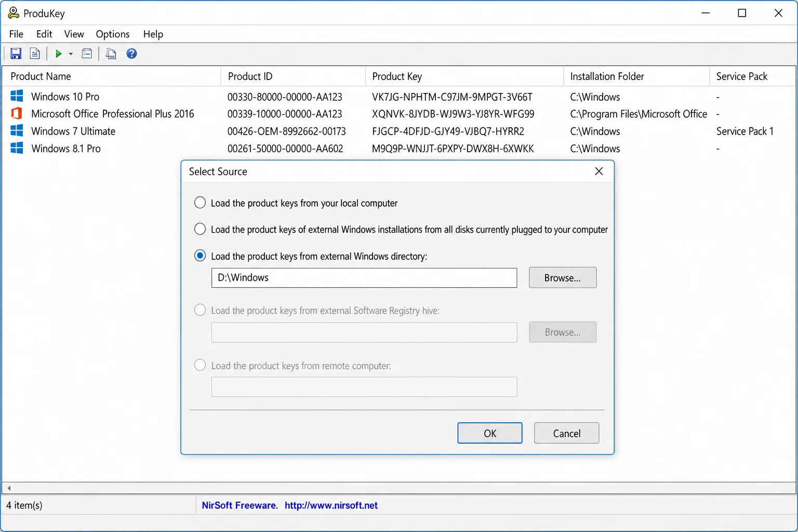Open the View menu
The width and height of the screenshot is (798, 532).
(74, 34)
